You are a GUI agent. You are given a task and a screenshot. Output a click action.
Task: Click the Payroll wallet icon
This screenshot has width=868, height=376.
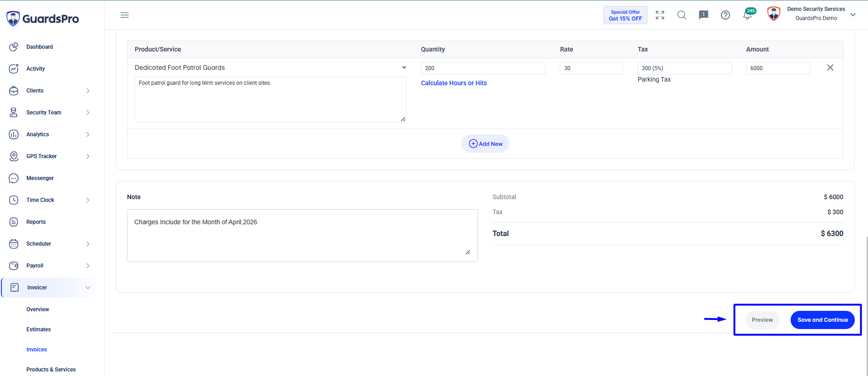[x=14, y=266]
